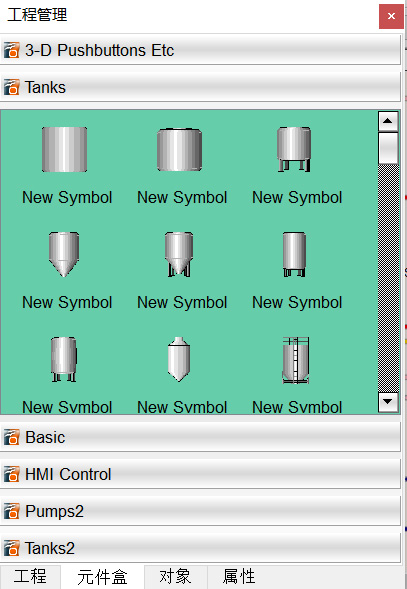Choose the cone-bottom hopper tank symbol
Image resolution: width=407 pixels, height=589 pixels.
[64, 255]
